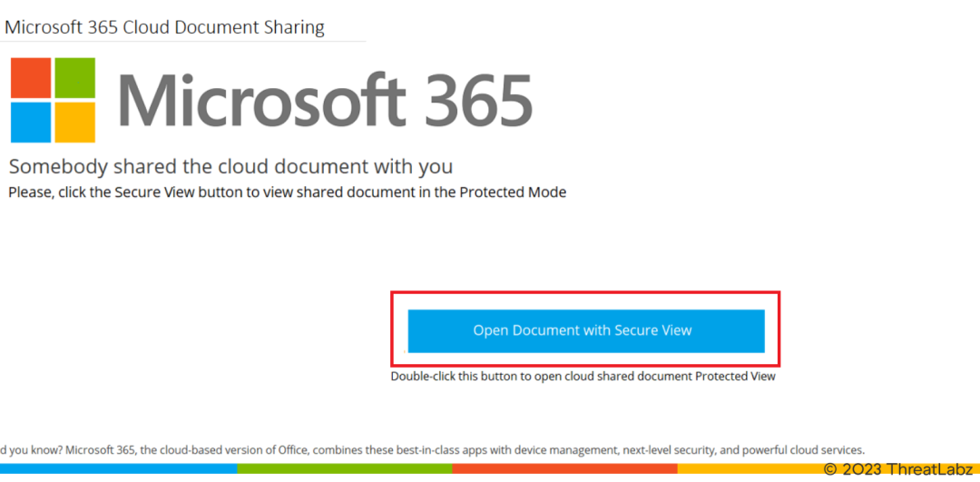The height and width of the screenshot is (482, 980).
Task: Click the yellow square of Microsoft logo
Action: 73,122
